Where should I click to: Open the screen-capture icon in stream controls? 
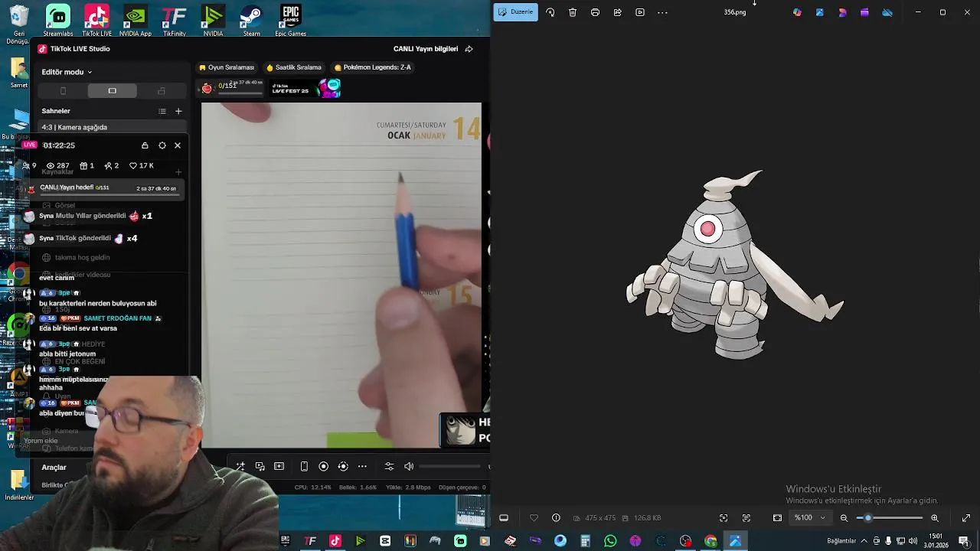click(x=260, y=466)
